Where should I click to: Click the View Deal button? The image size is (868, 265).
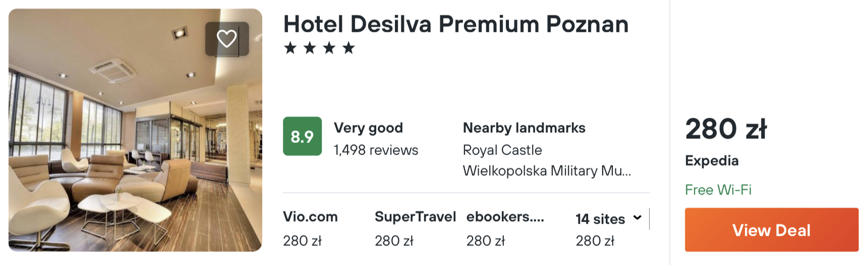point(771,230)
